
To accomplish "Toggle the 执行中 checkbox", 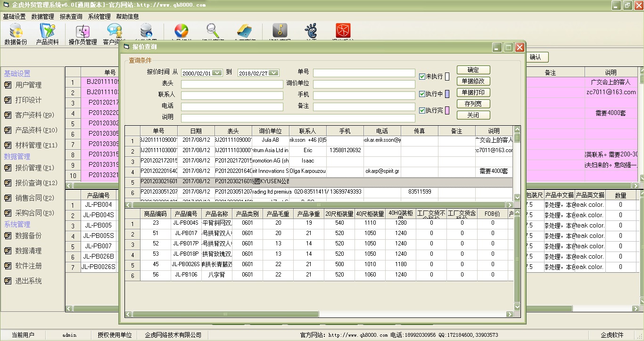I will (422, 94).
